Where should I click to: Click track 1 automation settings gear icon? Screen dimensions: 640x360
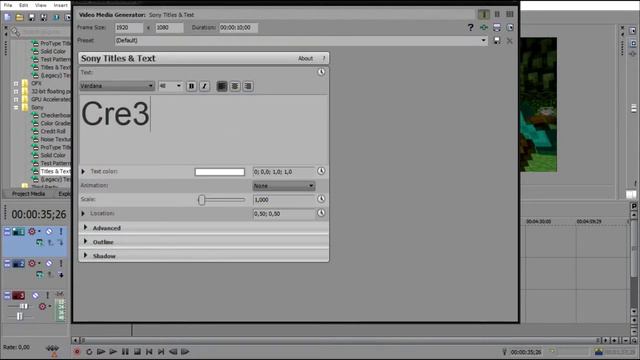pos(32,231)
